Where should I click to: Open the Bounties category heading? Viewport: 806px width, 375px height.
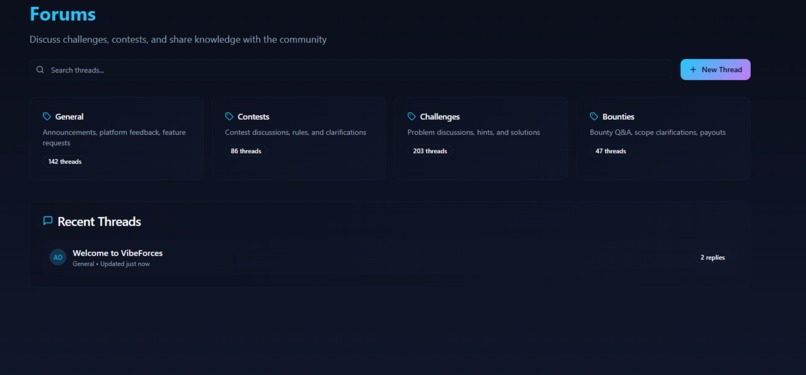tap(618, 117)
